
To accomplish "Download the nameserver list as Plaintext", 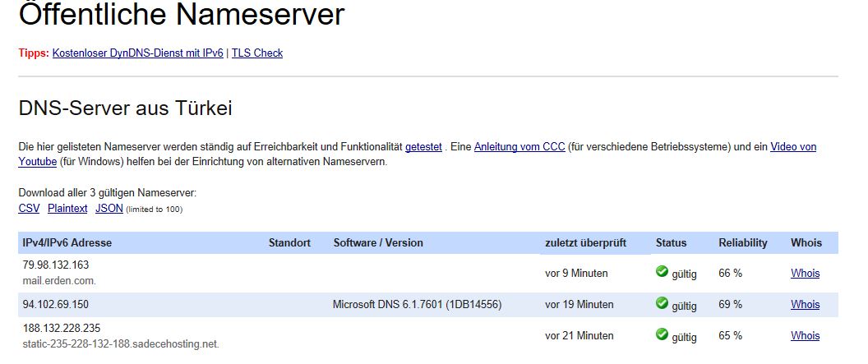I will pos(67,209).
